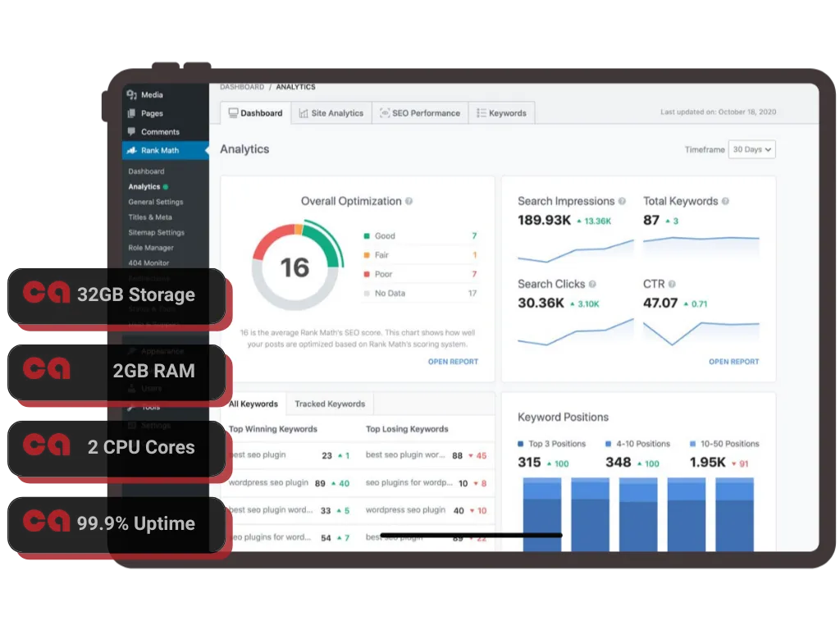Screen dimensions: 840x630
Task: Click the ANALYTICS breadcrumb
Action: point(295,87)
